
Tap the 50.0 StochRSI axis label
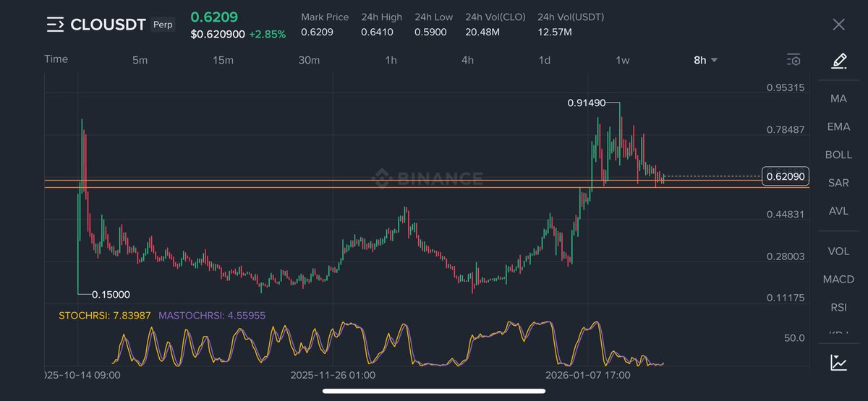pyautogui.click(x=795, y=337)
